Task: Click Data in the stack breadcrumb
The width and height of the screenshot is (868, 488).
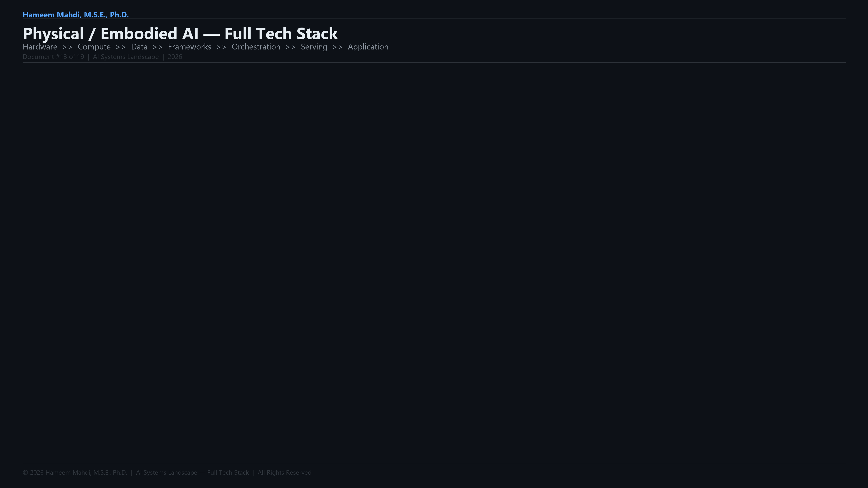Action: (139, 47)
